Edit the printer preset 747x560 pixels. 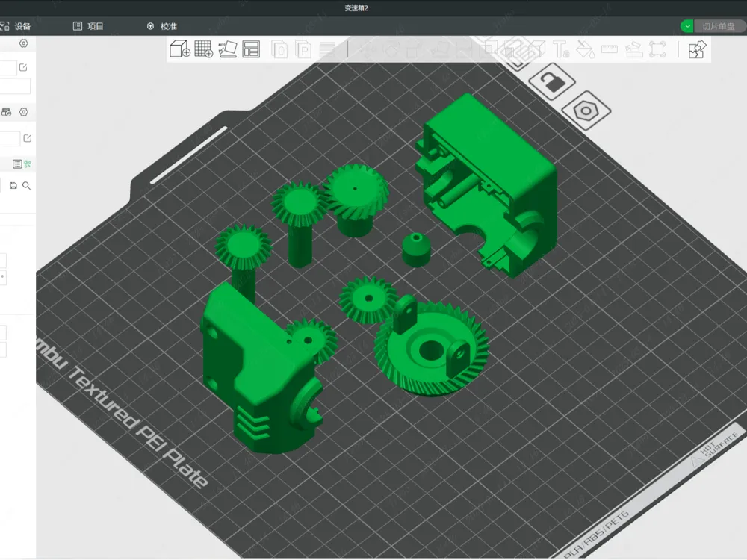point(23,68)
